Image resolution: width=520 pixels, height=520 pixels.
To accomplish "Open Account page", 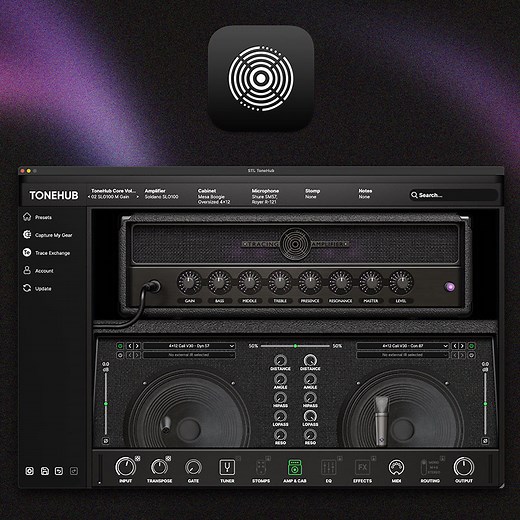I will [44, 271].
